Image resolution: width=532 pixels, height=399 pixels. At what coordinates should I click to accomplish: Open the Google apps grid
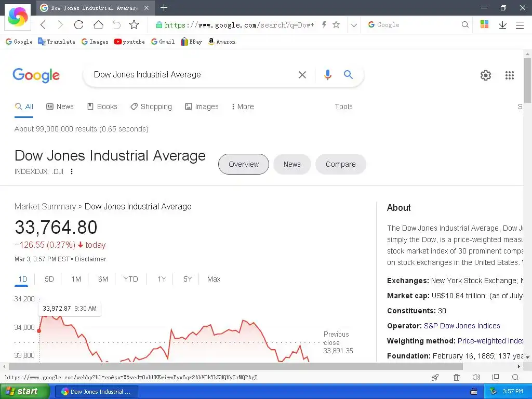click(x=510, y=75)
